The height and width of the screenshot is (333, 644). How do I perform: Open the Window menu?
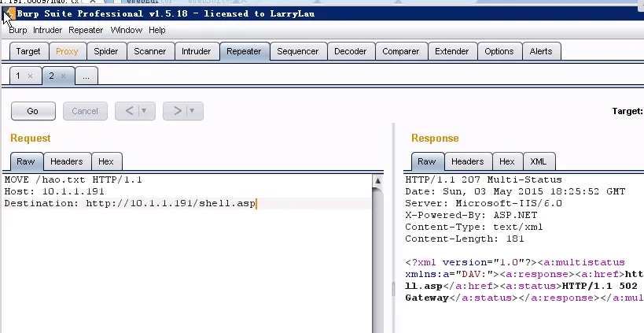[127, 30]
